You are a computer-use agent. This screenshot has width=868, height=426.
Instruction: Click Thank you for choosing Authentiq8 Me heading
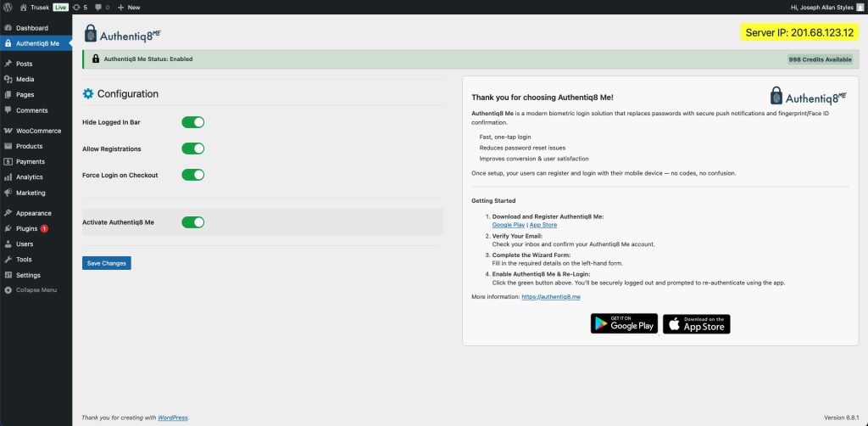pos(542,98)
